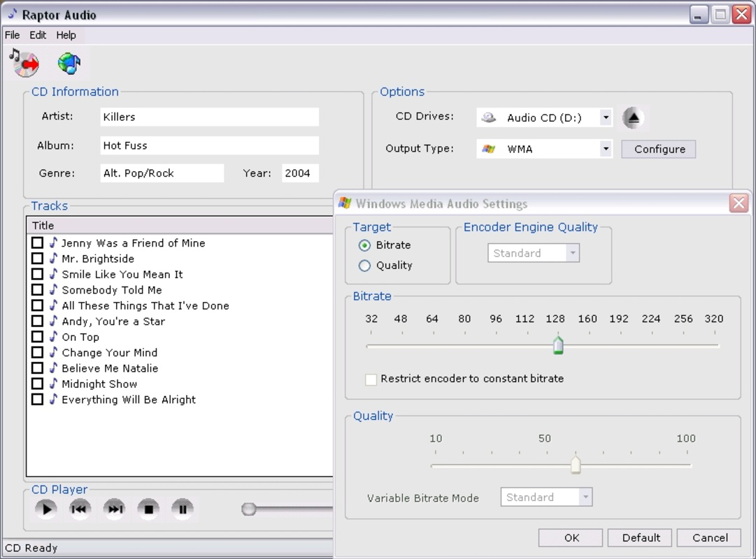Select the track 'Believe Me Natalie'
Image resolution: width=756 pixels, height=559 pixels.
[x=110, y=368]
